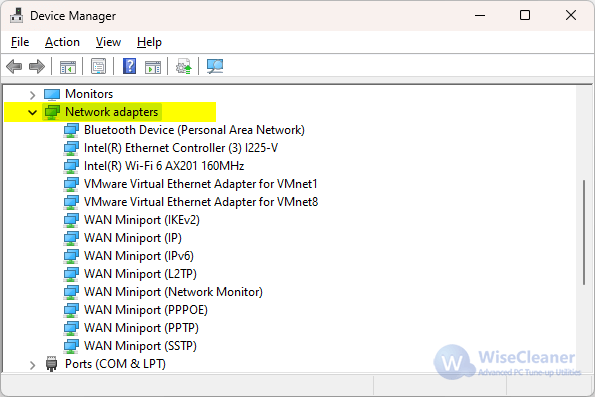
Task: Select WAN Miniport (IPv6) text
Action: coord(139,256)
